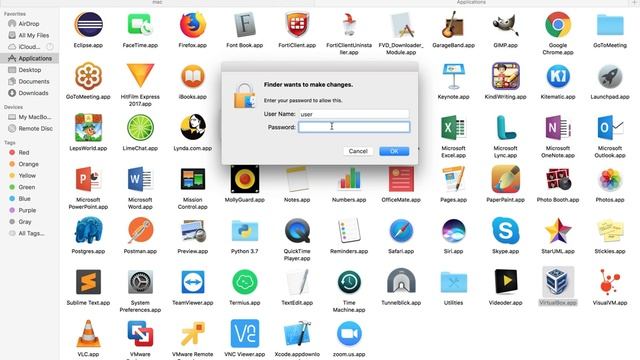
Task: Select the Microsoft OneNote.app icon
Action: pos(558,128)
